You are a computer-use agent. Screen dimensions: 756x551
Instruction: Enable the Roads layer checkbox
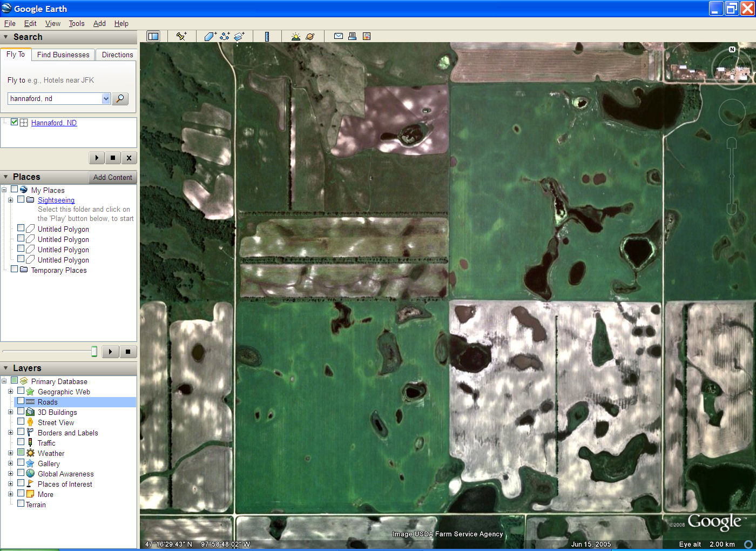tap(21, 401)
